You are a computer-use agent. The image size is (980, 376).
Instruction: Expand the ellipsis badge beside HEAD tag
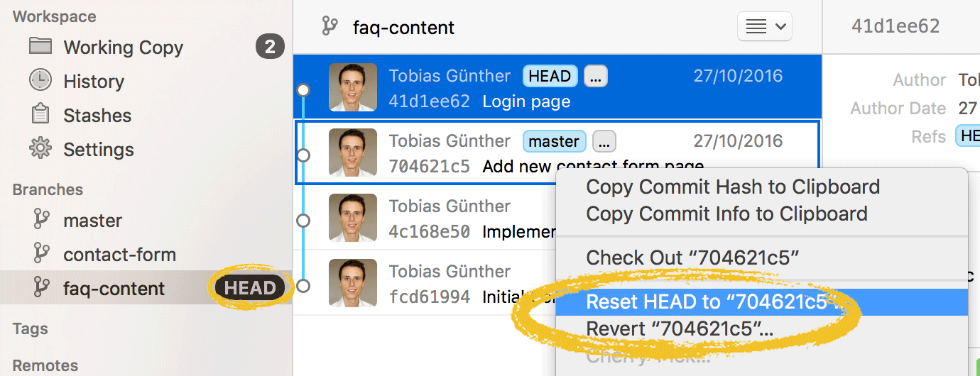tap(595, 77)
